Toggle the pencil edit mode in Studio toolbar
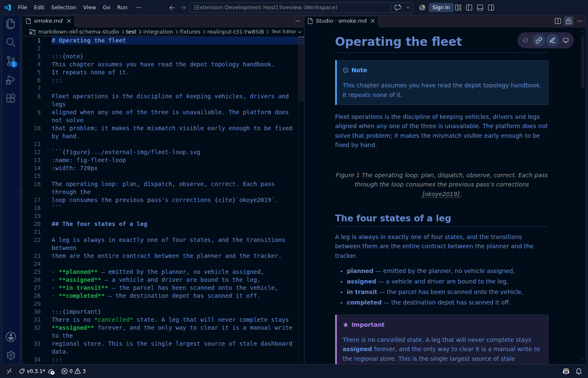The image size is (588, 378). click(x=552, y=40)
